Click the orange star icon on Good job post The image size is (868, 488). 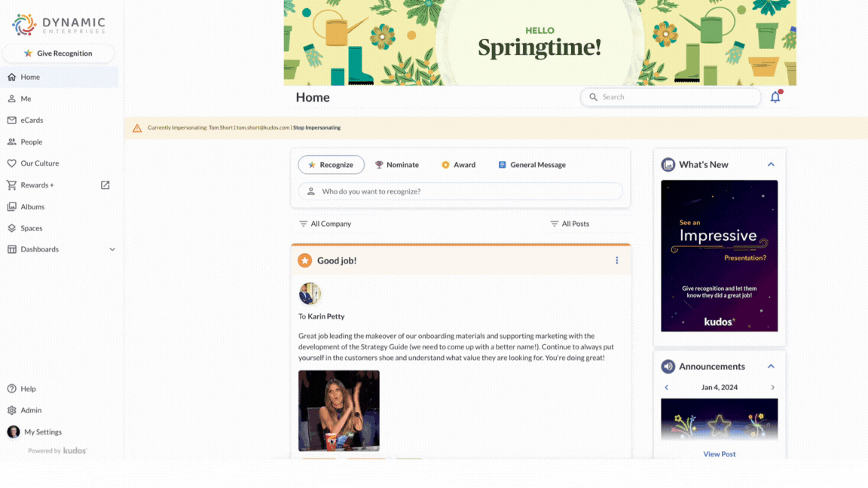(304, 260)
